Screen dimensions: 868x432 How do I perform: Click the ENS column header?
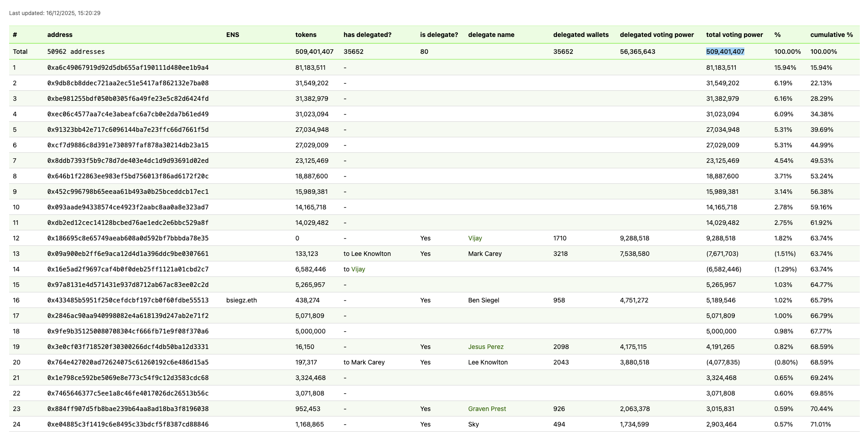tap(233, 35)
